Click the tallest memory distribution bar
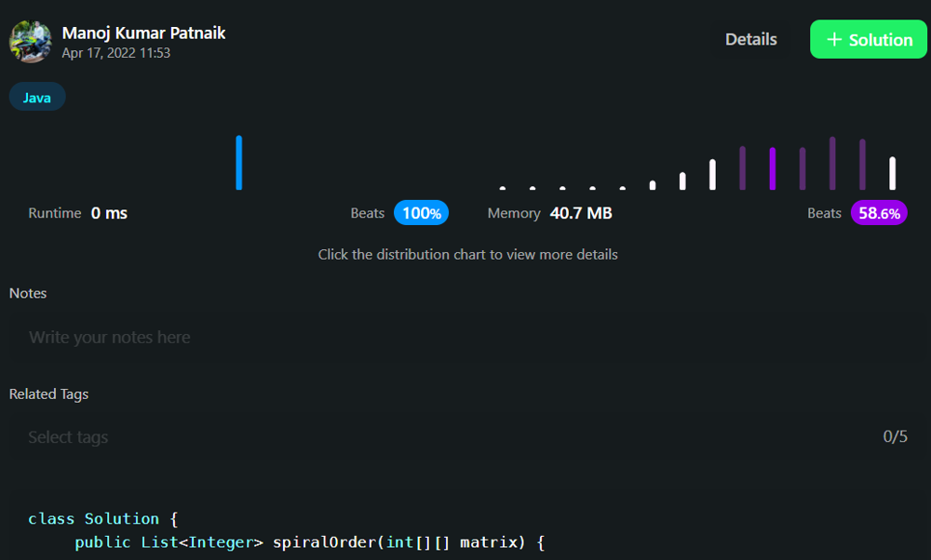The width and height of the screenshot is (931, 560). pos(832,164)
